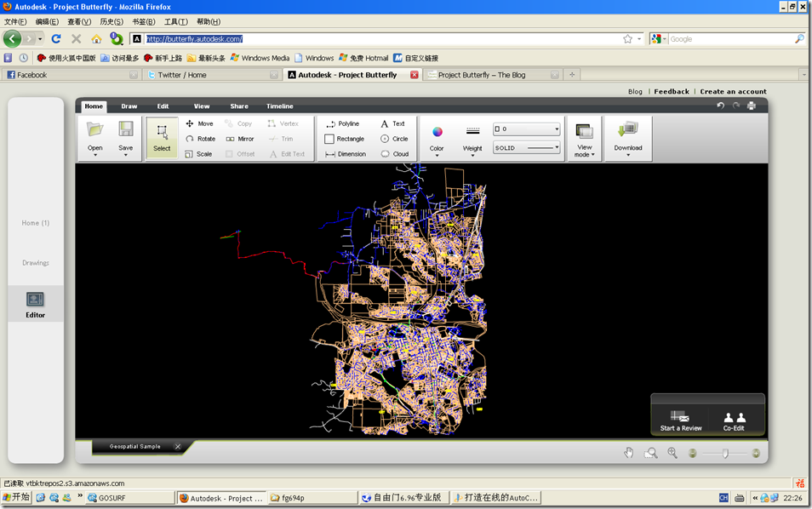
Task: Click the Copy tool
Action: (238, 123)
